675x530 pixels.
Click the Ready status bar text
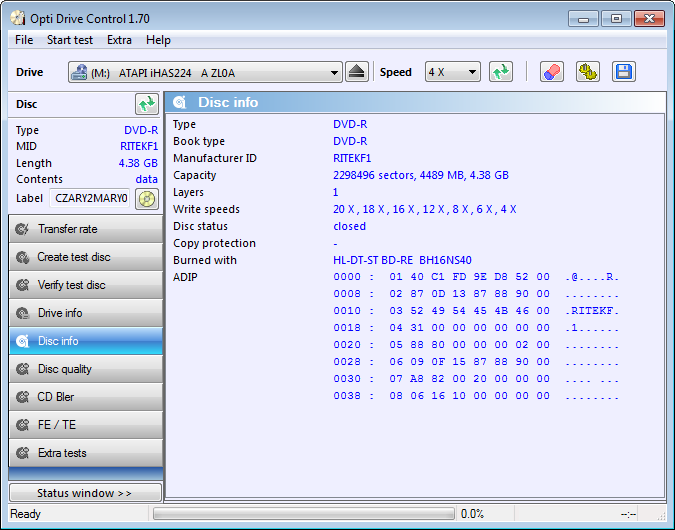(25, 514)
